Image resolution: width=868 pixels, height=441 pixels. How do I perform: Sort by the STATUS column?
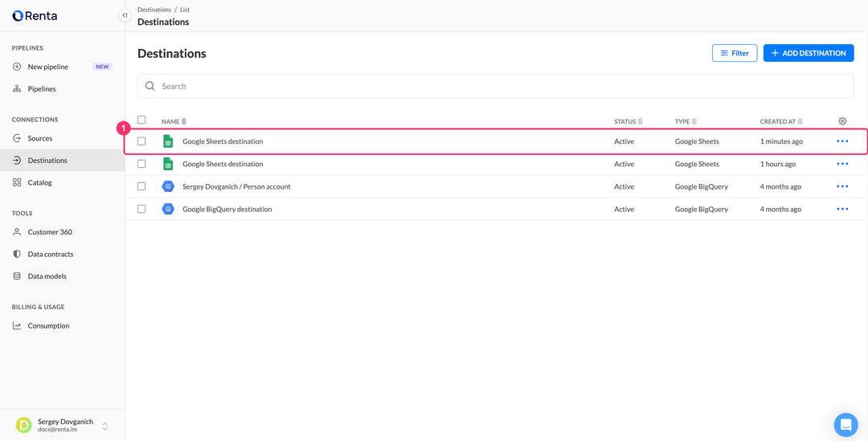point(628,121)
